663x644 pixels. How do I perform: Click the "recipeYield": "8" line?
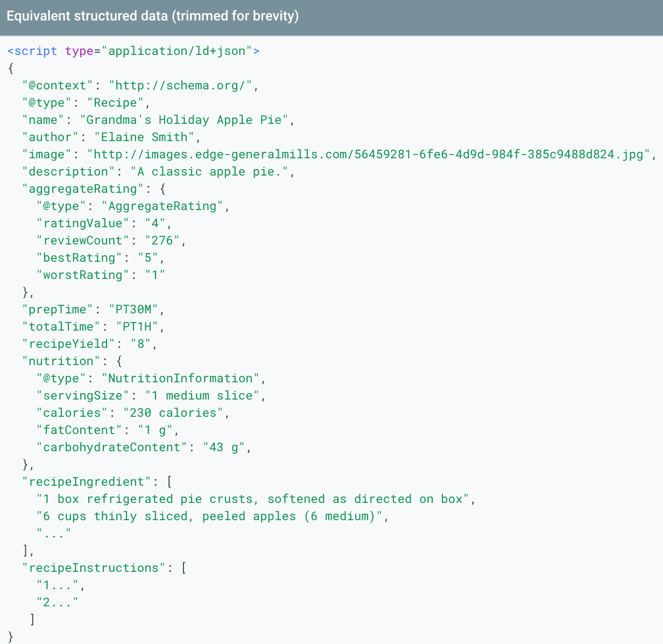tap(90, 344)
